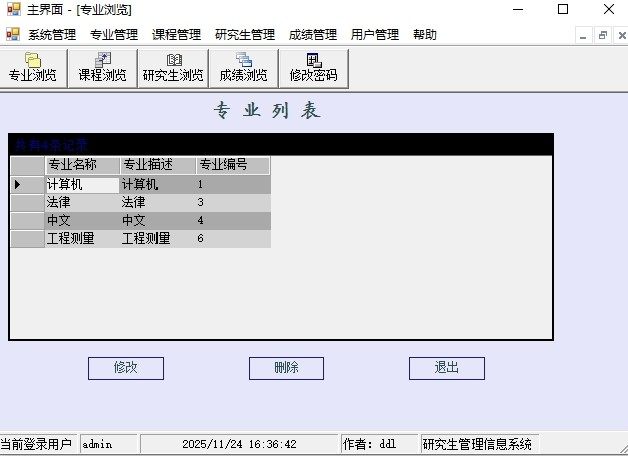Click the date and time in status bar

[240, 444]
